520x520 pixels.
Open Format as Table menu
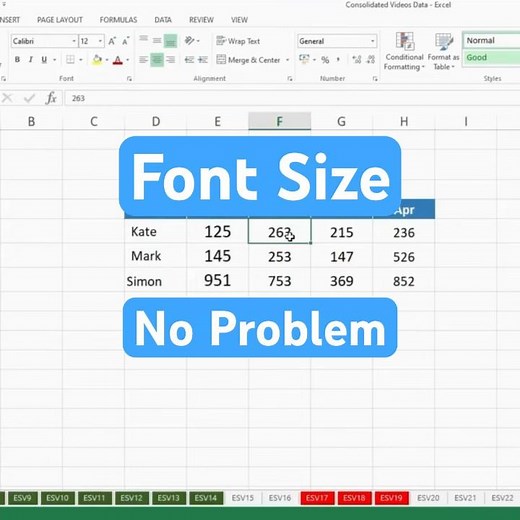443,51
